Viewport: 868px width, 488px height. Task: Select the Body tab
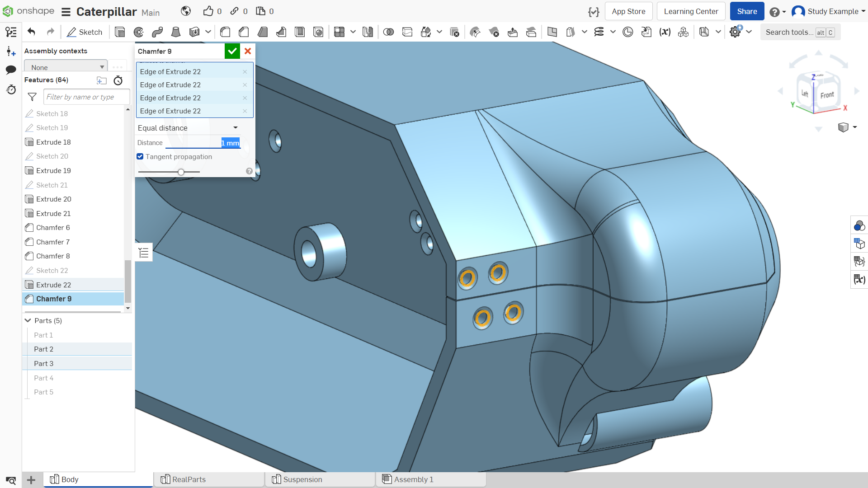pyautogui.click(x=98, y=479)
